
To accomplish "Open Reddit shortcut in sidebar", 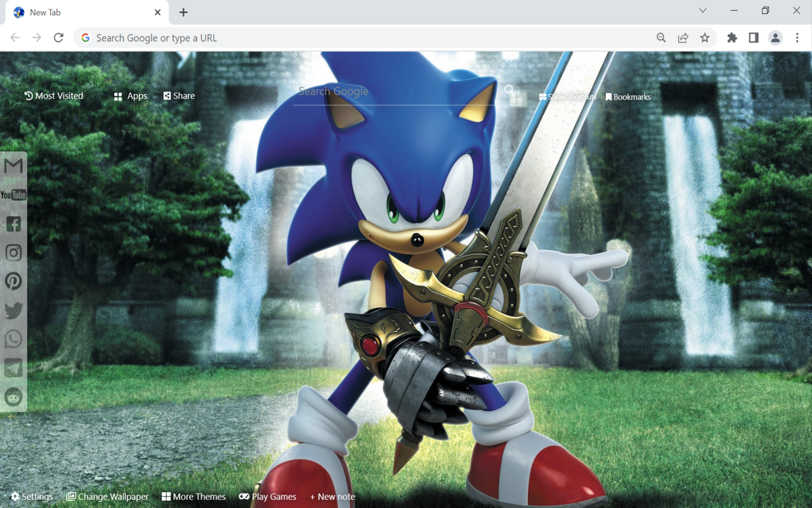I will click(x=13, y=397).
